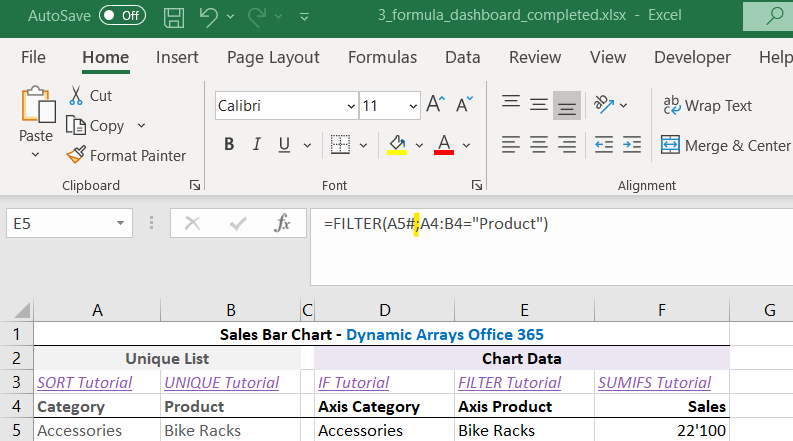Open the search magnifier in title bar
This screenshot has height=441, width=793.
point(774,16)
